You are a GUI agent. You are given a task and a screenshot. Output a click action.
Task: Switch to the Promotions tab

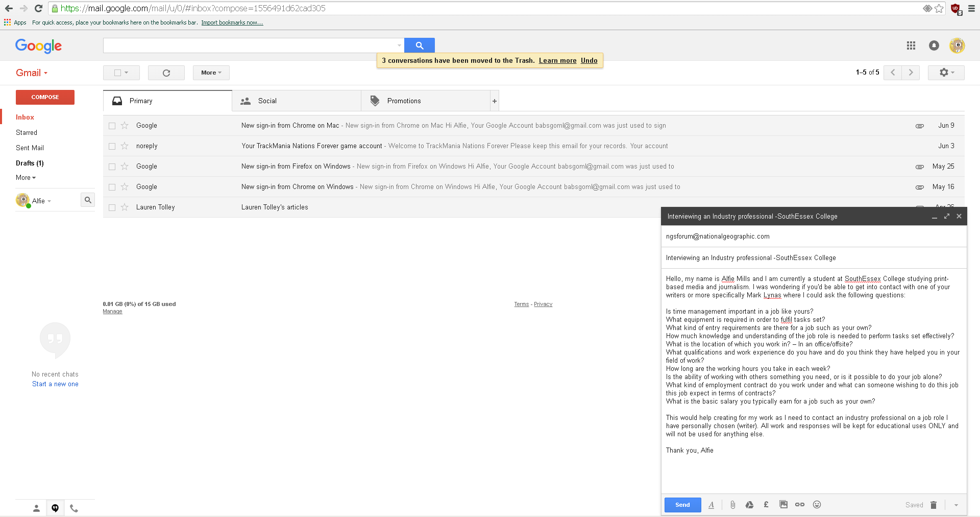point(426,101)
